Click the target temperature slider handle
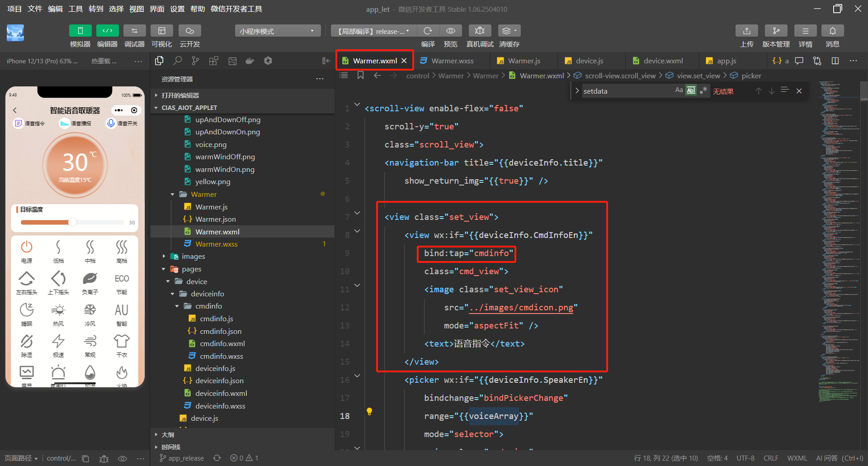 coord(72,222)
